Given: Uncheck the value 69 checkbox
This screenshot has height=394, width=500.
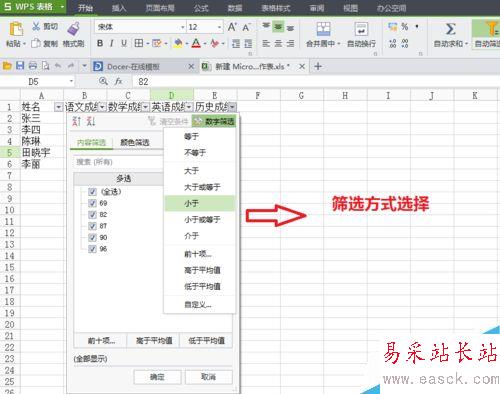Looking at the screenshot, I should [x=92, y=203].
